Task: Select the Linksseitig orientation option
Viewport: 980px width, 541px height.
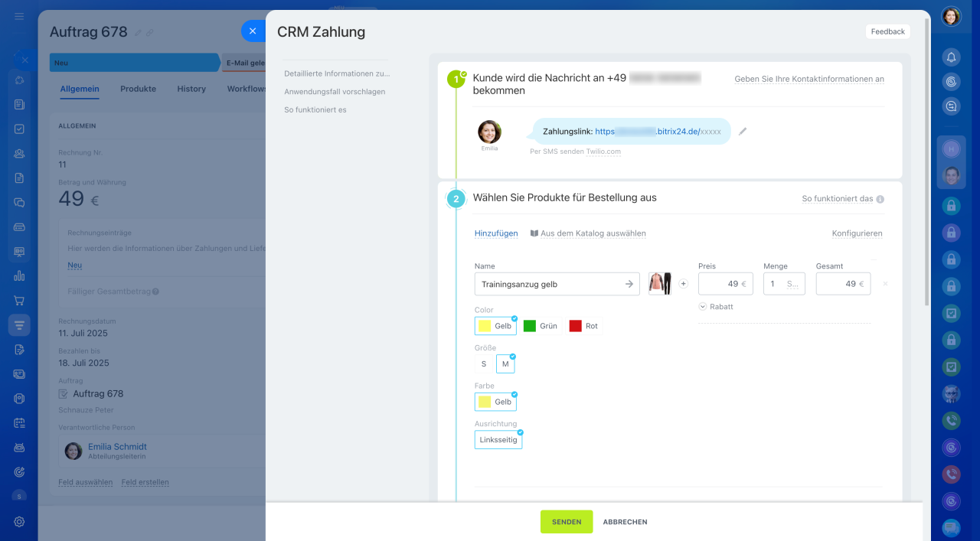Action: (498, 440)
